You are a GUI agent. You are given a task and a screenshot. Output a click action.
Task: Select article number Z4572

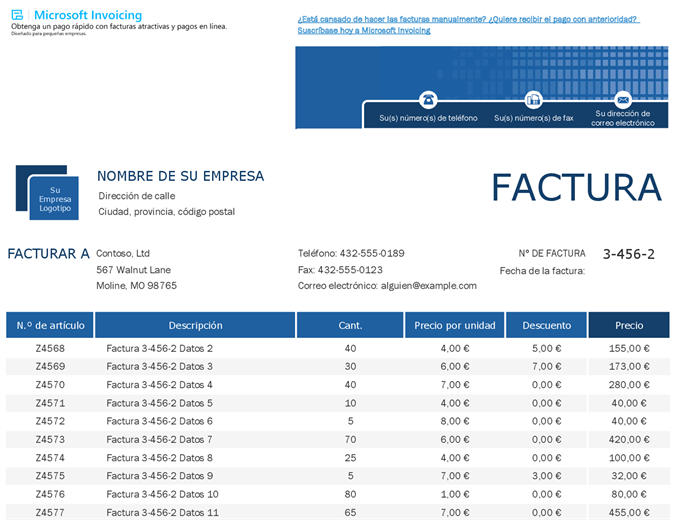(50, 421)
